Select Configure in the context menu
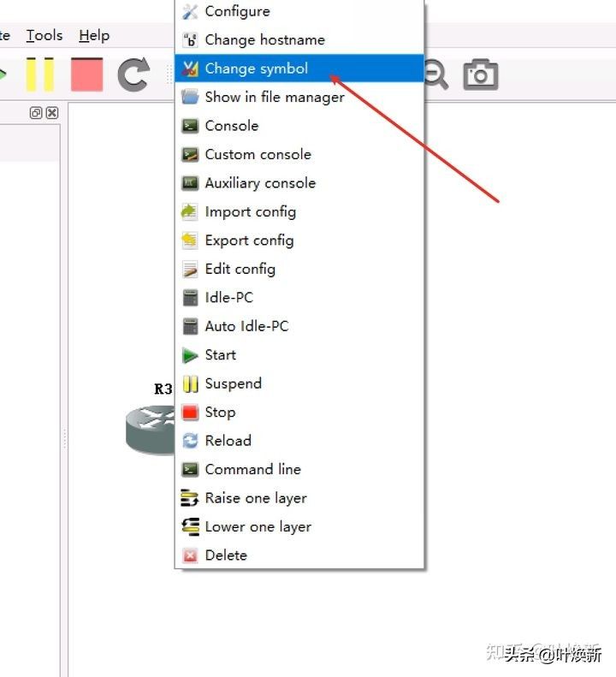 coord(237,11)
